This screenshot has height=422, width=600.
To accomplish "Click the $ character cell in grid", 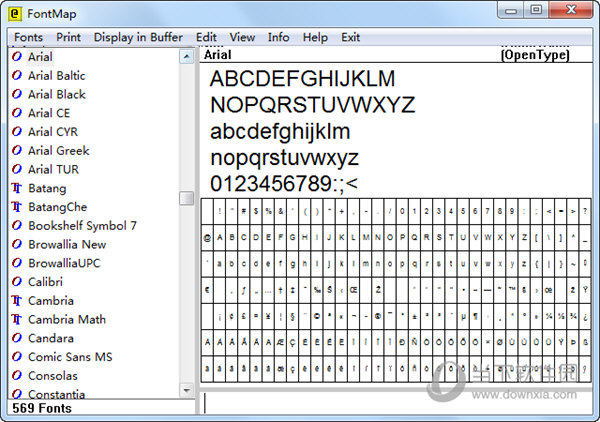I will [x=256, y=211].
